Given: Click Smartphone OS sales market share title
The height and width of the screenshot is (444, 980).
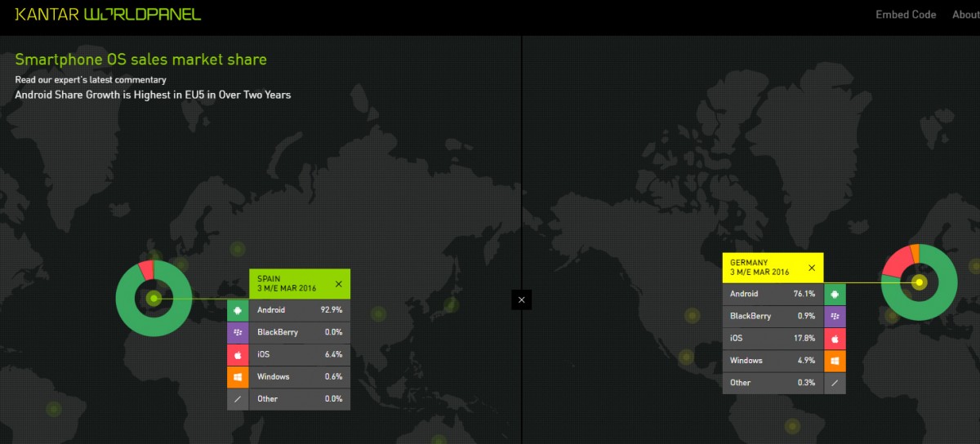Looking at the screenshot, I should click(x=140, y=60).
